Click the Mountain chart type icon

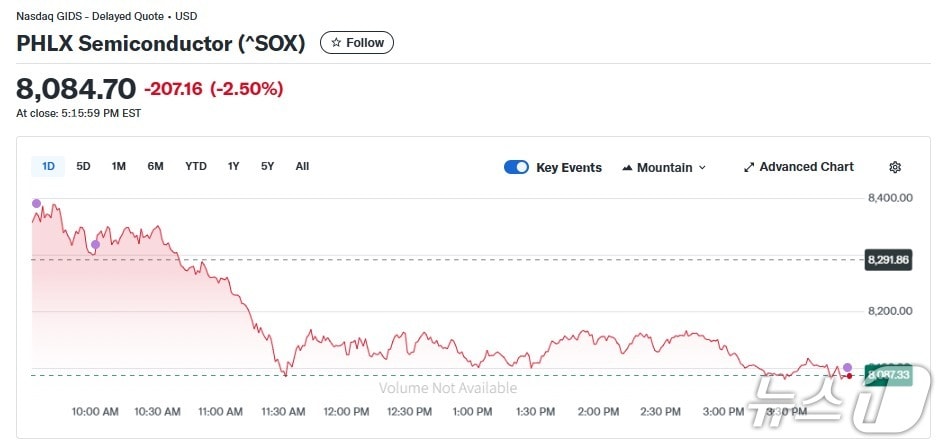pyautogui.click(x=627, y=167)
